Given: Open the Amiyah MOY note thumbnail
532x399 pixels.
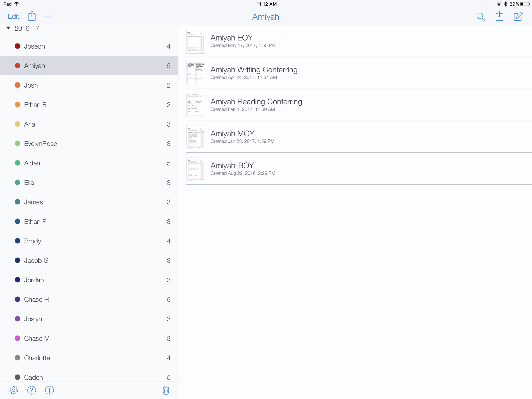Looking at the screenshot, I should 195,137.
